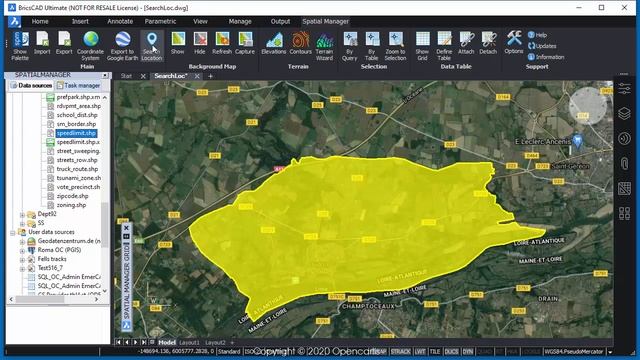Viewport: 640px width, 360px height.
Task: Click the Import tool icon
Action: (42, 40)
